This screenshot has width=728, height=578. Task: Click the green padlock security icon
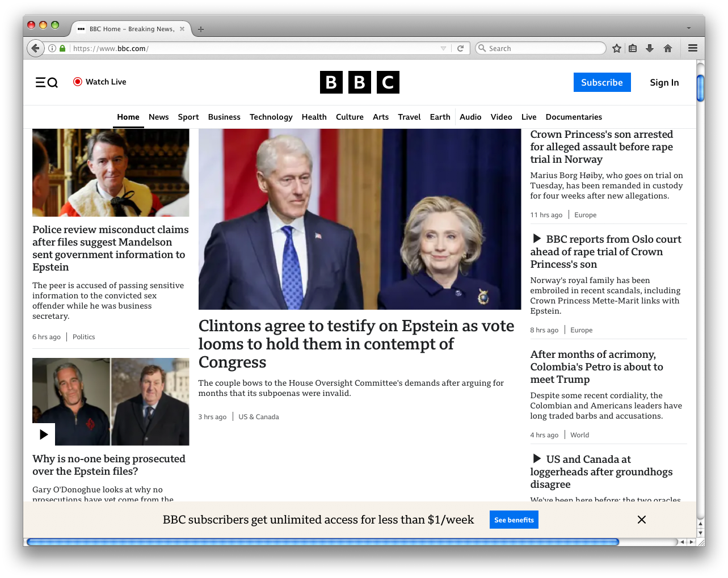(62, 48)
